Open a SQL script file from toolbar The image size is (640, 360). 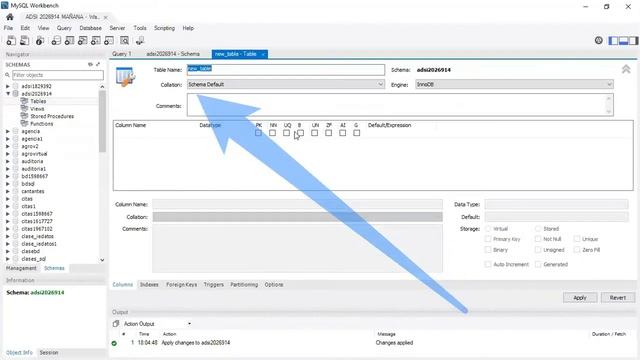coord(24,40)
